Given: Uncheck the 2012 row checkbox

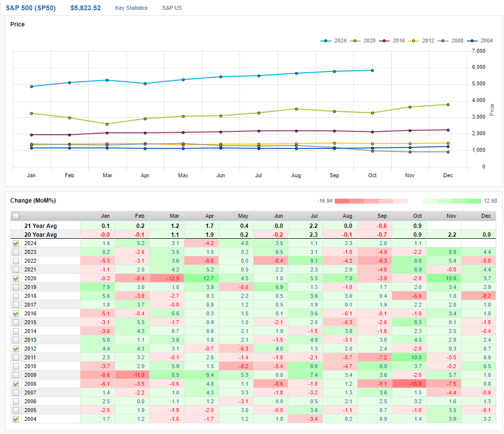Looking at the screenshot, I should click(x=16, y=349).
